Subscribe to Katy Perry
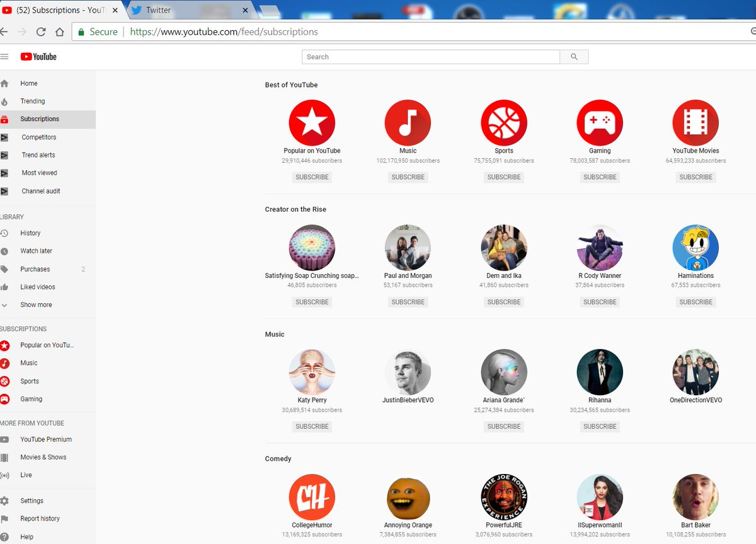This screenshot has height=544, width=756. pyautogui.click(x=312, y=427)
